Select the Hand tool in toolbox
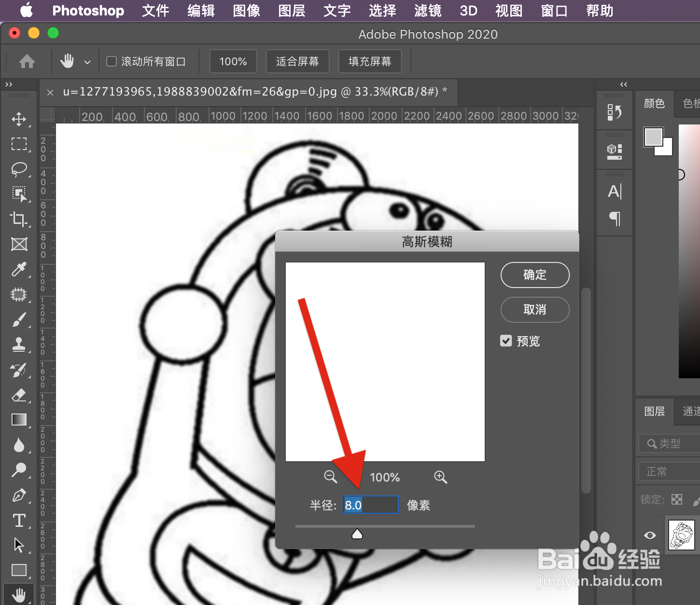Screen dimensions: 700x605 pyautogui.click(x=19, y=595)
